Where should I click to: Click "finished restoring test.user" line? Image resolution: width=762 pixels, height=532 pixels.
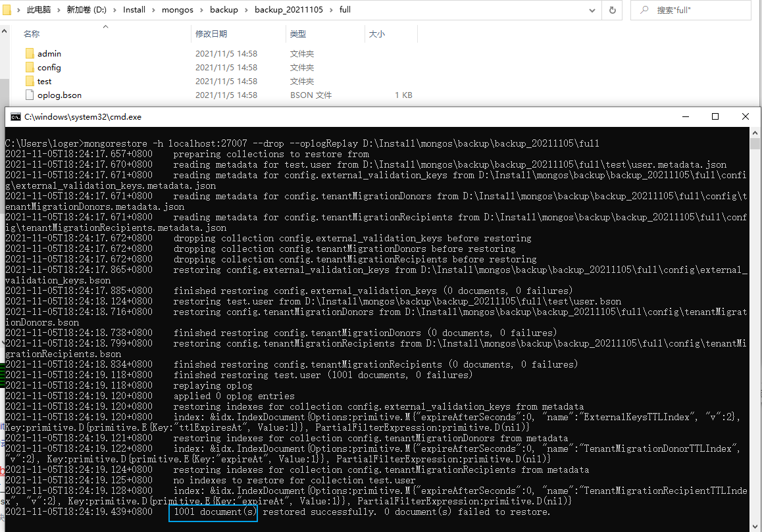click(x=323, y=375)
